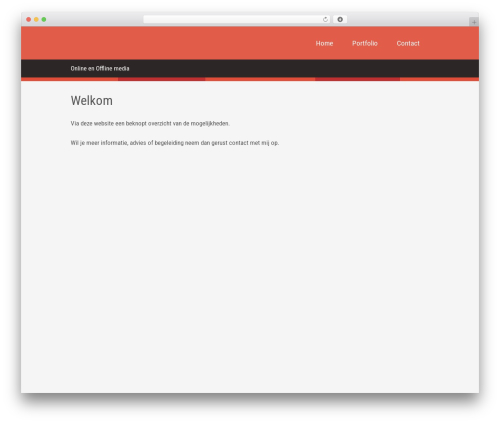Go to the Contact page
Screen dimensions: 500x423
tap(408, 43)
